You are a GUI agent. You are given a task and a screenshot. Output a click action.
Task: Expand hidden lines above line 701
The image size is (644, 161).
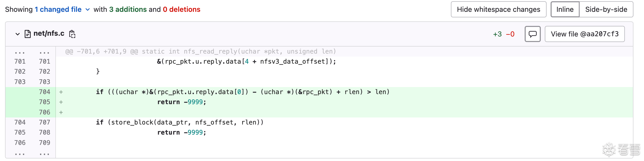coord(20,52)
